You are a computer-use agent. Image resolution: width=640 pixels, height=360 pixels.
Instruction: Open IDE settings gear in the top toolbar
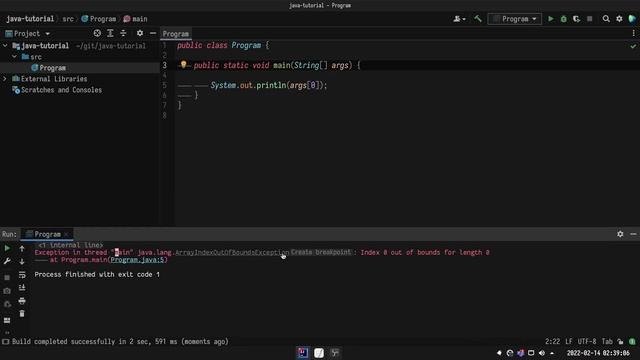[x=619, y=19]
